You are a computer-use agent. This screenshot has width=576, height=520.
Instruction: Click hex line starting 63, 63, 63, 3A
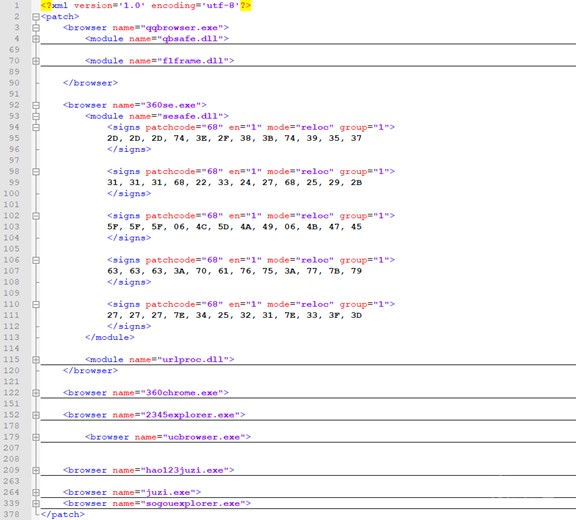point(234,271)
